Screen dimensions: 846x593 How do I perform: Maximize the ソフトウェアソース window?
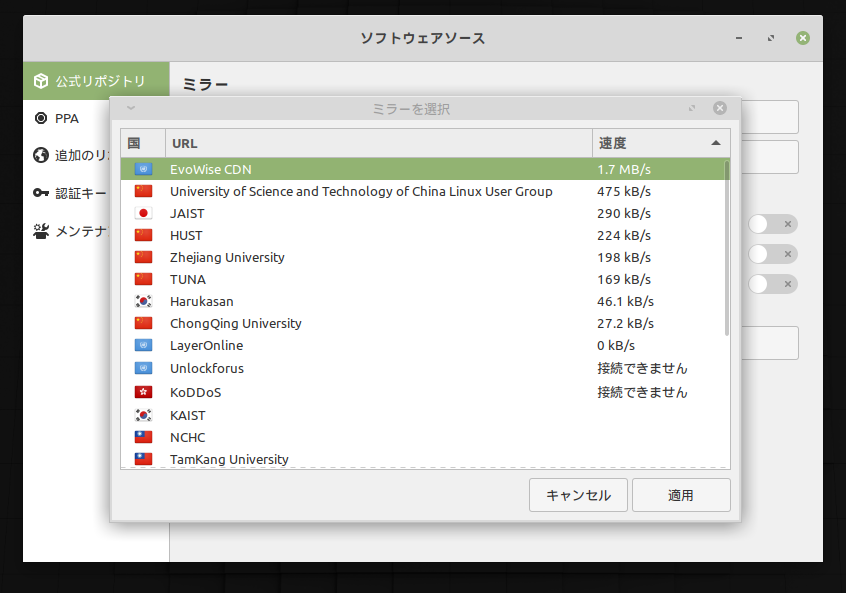(771, 38)
